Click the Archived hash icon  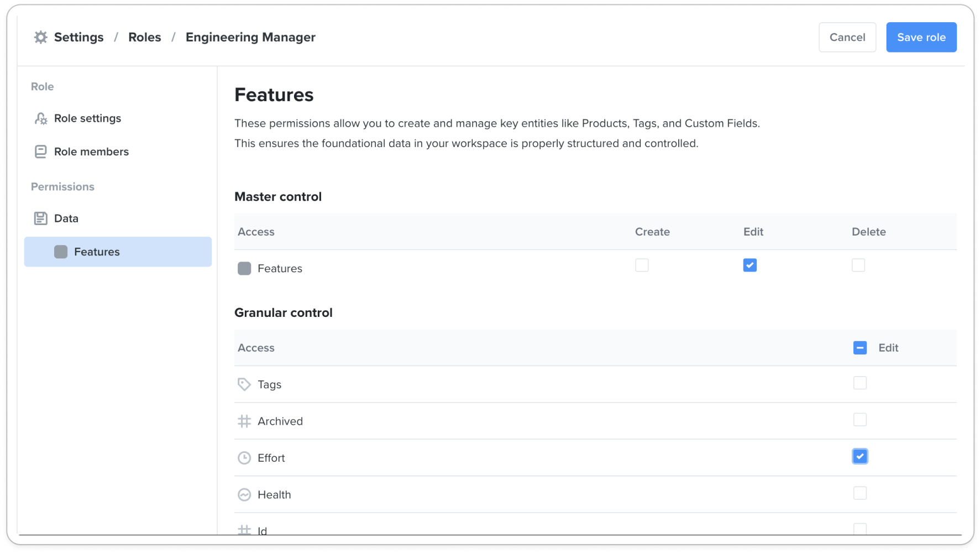(244, 421)
